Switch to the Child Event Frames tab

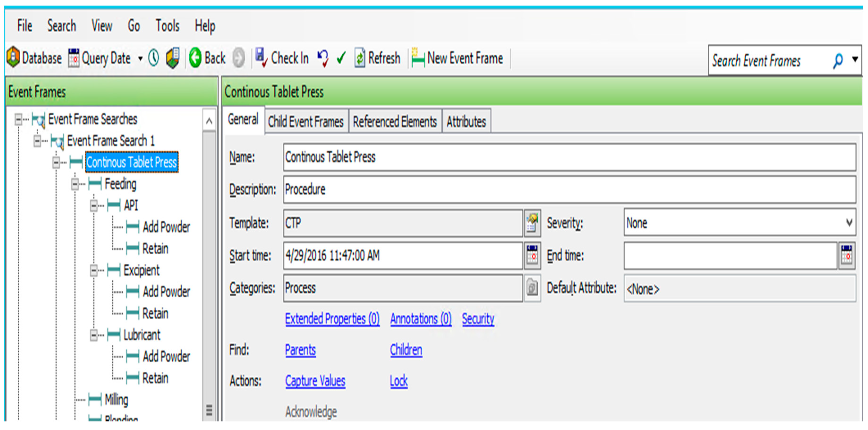306,122
